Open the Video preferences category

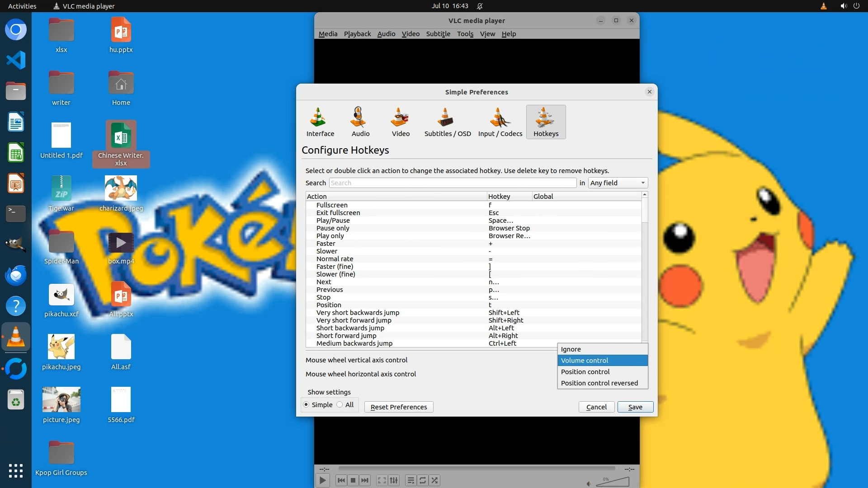coord(401,122)
